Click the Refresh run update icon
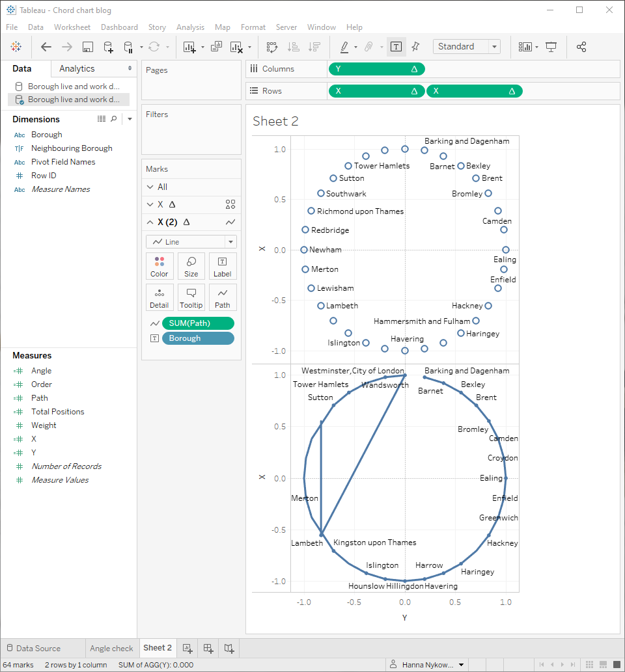625x672 pixels. (x=154, y=47)
